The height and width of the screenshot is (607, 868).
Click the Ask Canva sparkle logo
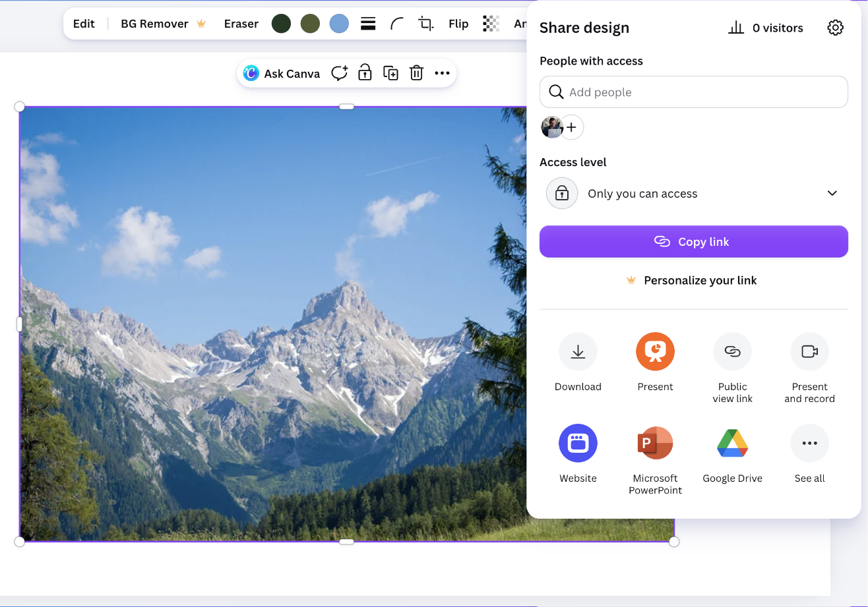[x=251, y=73]
